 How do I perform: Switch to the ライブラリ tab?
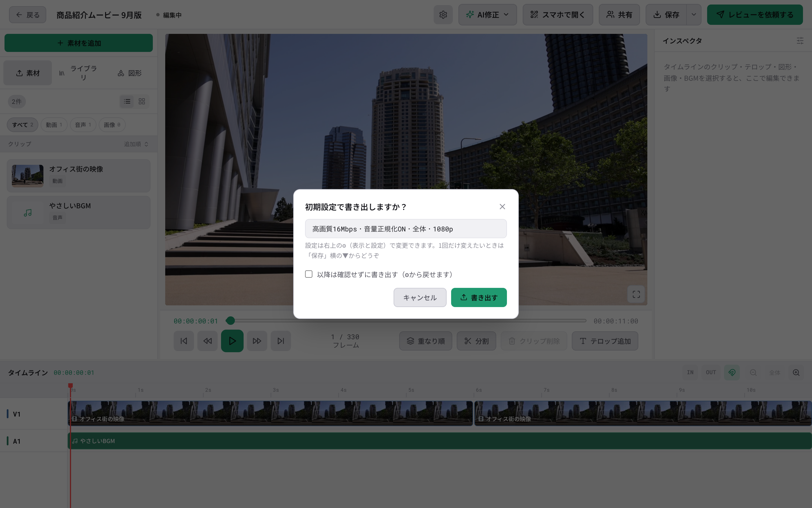point(78,73)
